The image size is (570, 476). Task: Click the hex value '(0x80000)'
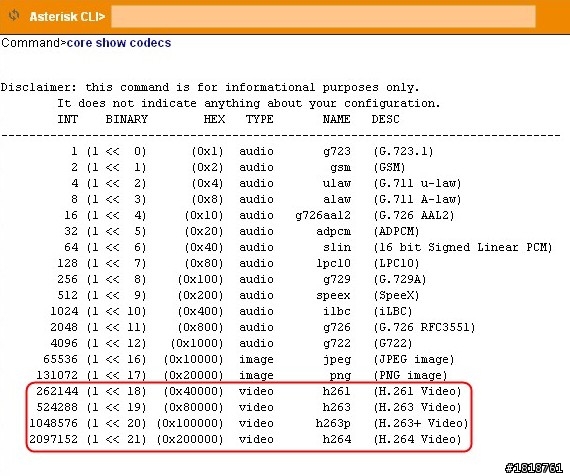click(193, 407)
